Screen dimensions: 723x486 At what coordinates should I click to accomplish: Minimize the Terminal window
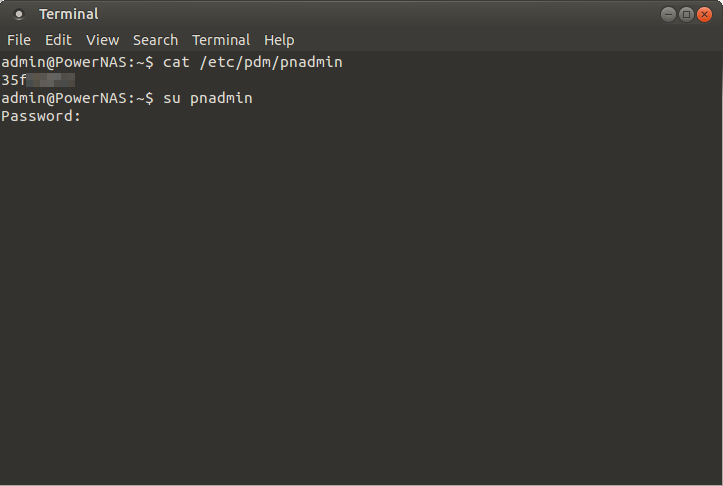coord(668,15)
